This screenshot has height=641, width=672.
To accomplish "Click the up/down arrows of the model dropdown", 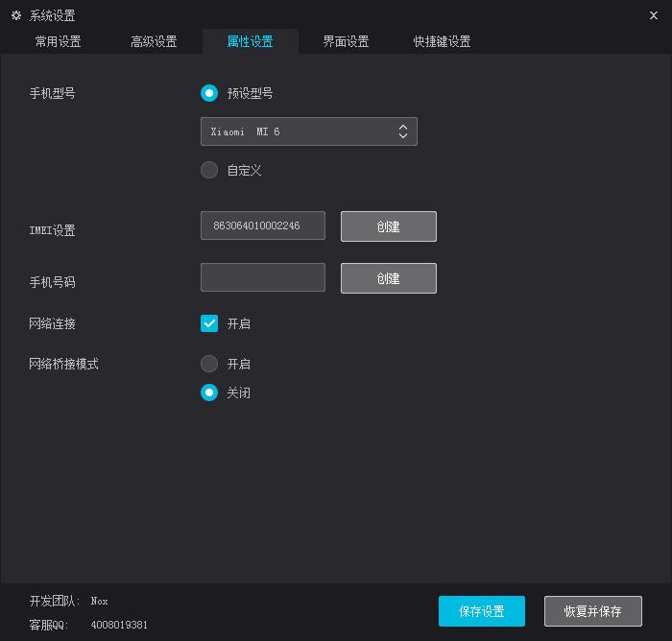I will (403, 131).
